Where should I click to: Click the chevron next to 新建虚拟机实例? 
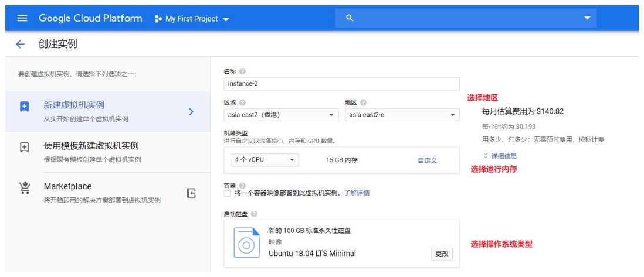191,112
